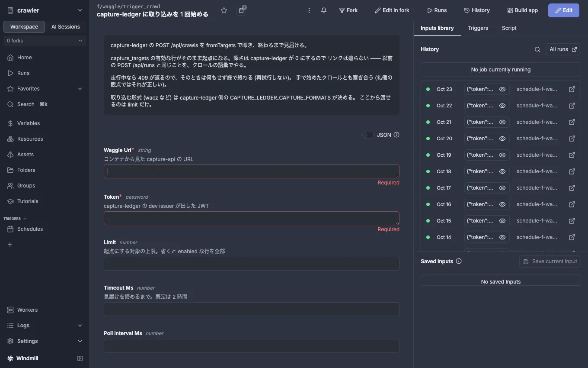The height and width of the screenshot is (368, 588).
Task: Show JSON toggle info tooltip icon
Action: point(396,135)
